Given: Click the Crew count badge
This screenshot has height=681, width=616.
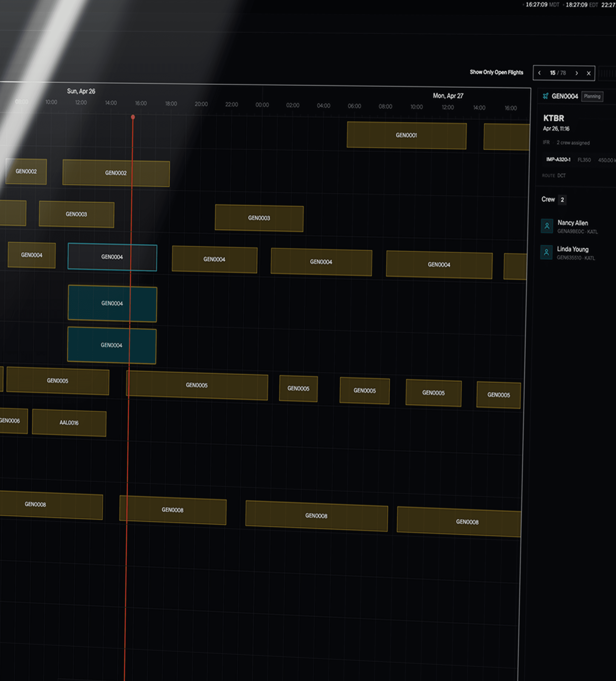Looking at the screenshot, I should pos(562,200).
